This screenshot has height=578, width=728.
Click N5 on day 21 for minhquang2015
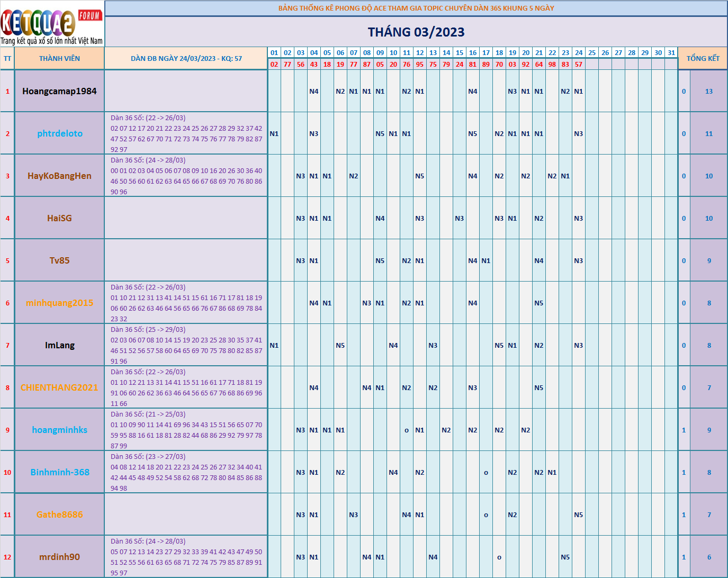pyautogui.click(x=539, y=303)
